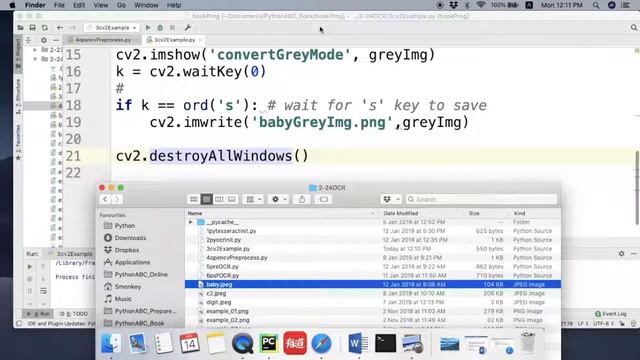Open Applications in Finder sidebar
The image size is (640, 360).
click(x=132, y=262)
